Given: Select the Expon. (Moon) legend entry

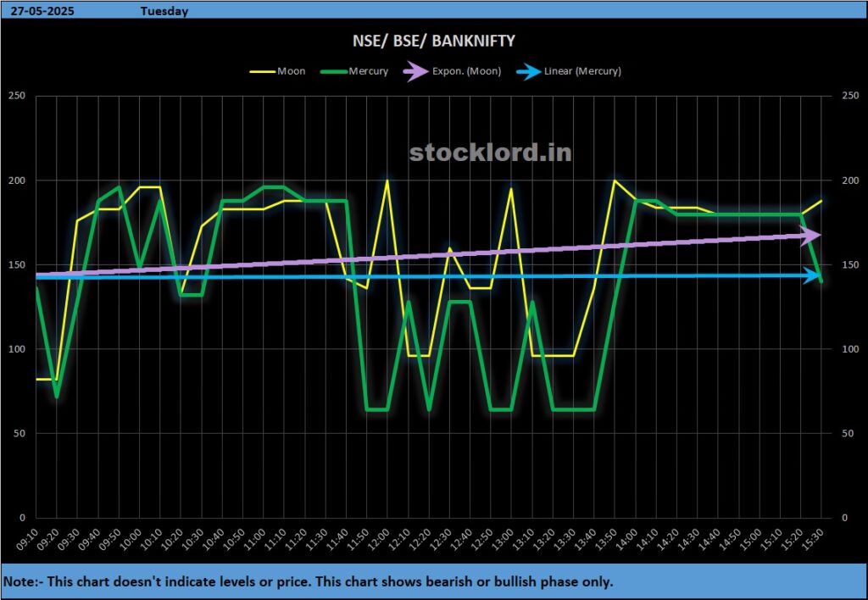Looking at the screenshot, I should coord(453,71).
